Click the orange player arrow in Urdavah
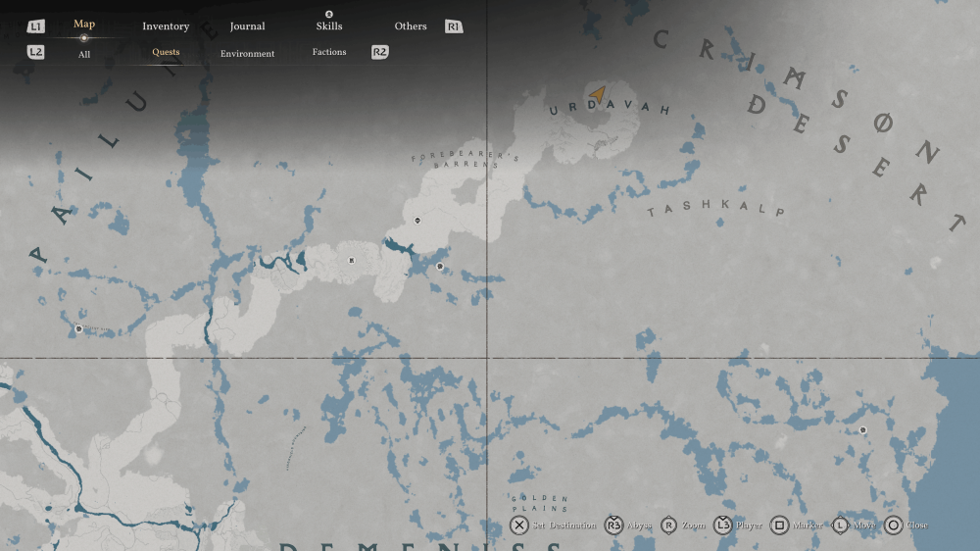 tap(598, 94)
